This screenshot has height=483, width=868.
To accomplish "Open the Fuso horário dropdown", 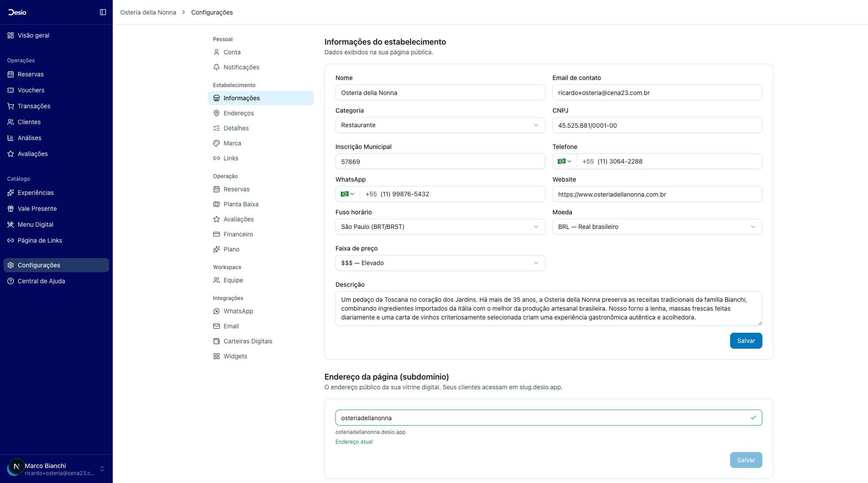I will point(440,227).
